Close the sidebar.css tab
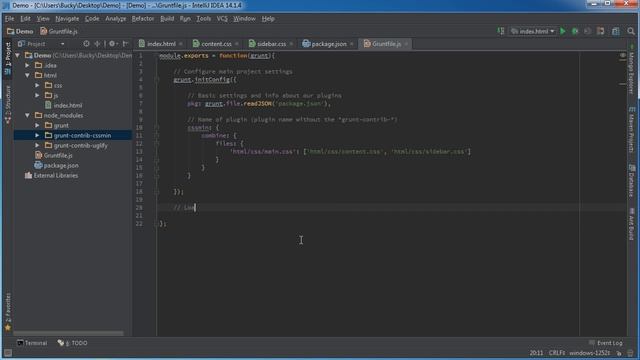Viewport: 640px width, 360px height. pyautogui.click(x=291, y=44)
